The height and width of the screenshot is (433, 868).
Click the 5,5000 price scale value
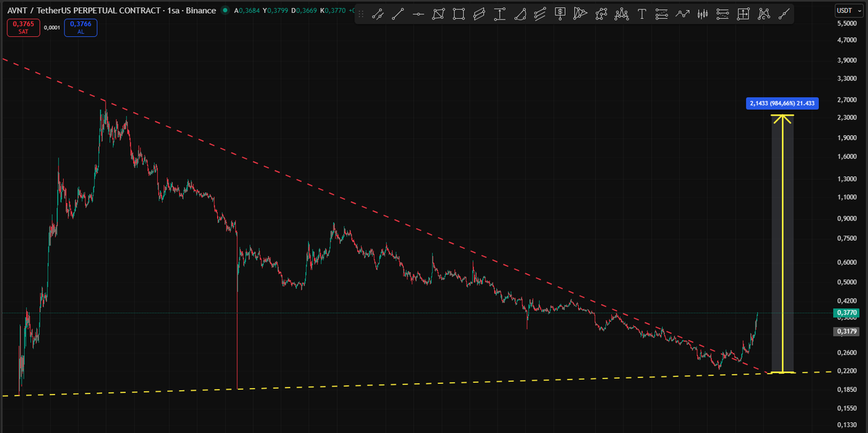click(846, 24)
